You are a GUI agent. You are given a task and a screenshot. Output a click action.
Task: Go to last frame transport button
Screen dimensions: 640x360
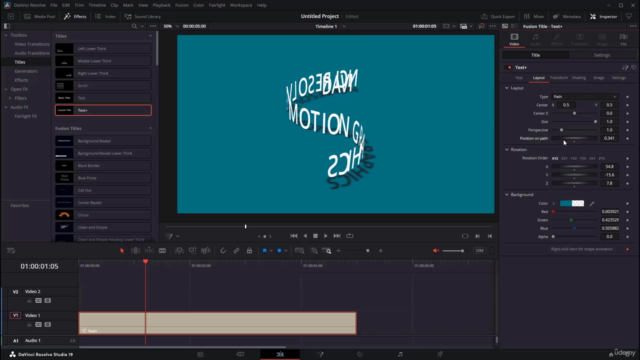(337, 236)
